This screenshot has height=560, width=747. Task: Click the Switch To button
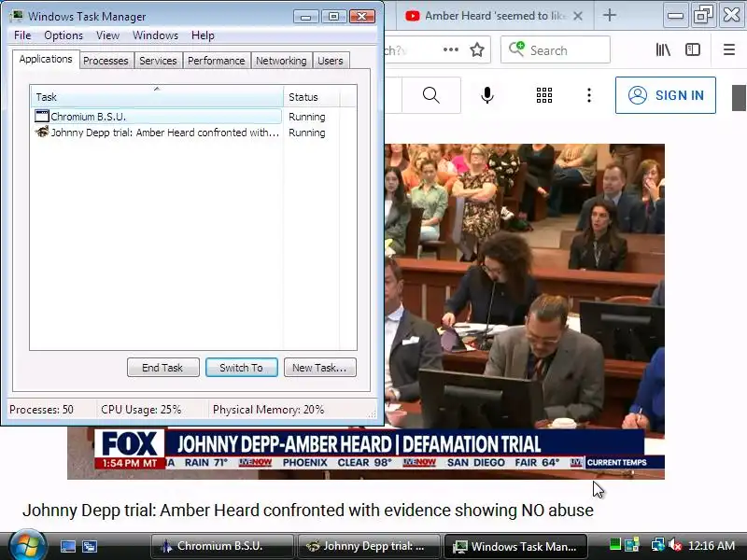tap(242, 368)
